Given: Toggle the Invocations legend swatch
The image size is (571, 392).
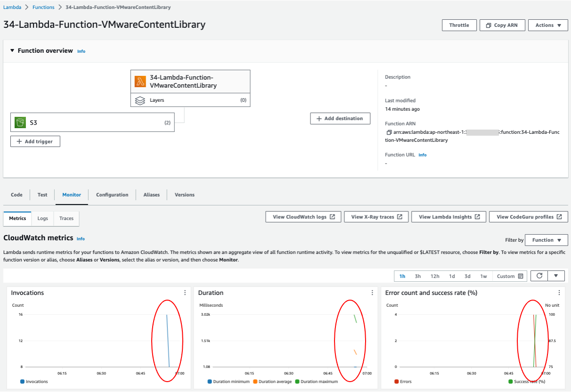Looking at the screenshot, I should pos(22,382).
